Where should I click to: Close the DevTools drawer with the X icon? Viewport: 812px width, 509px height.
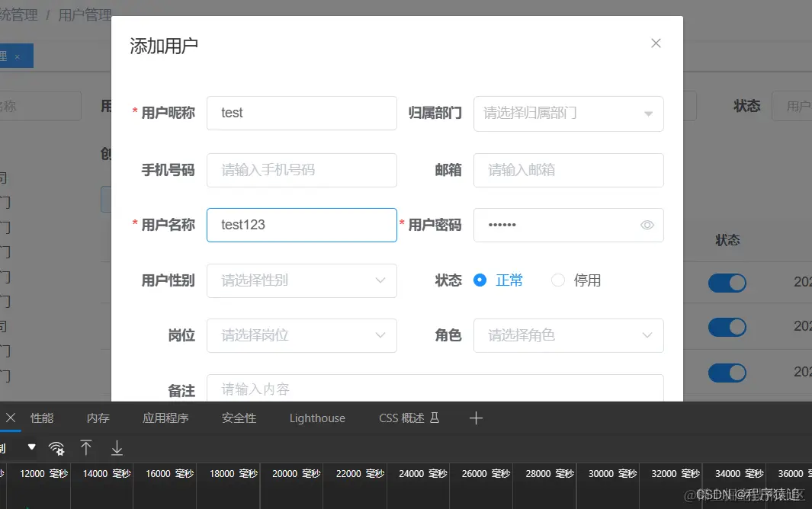tap(11, 418)
